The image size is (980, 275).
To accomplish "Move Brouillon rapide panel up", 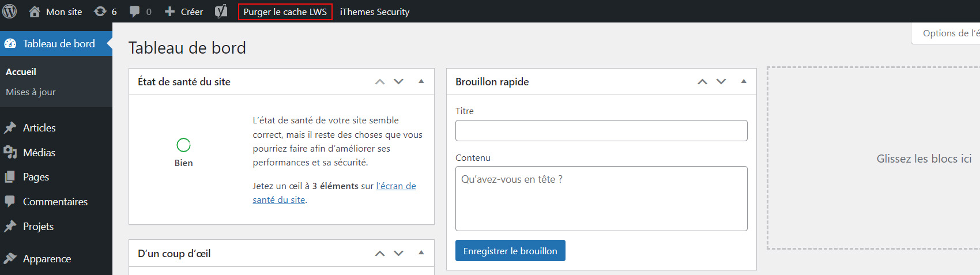I will click(702, 82).
